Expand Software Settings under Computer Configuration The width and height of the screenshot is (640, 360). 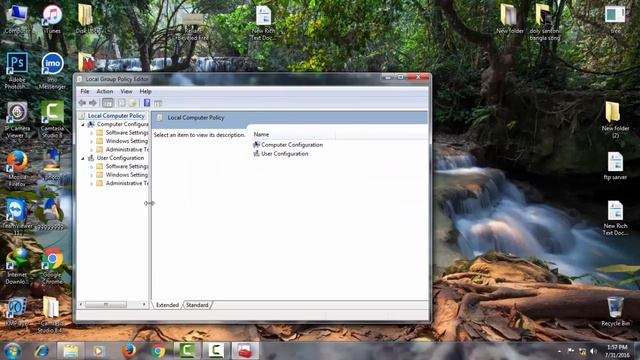click(91, 133)
